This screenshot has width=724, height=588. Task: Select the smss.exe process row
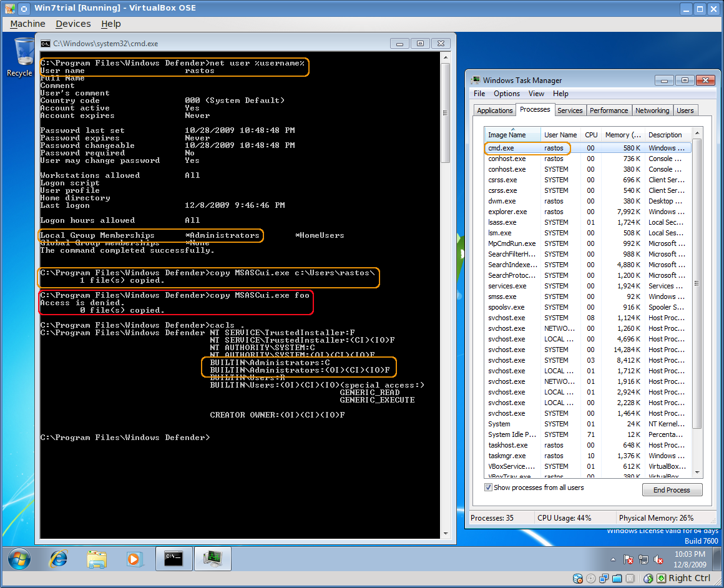point(588,296)
